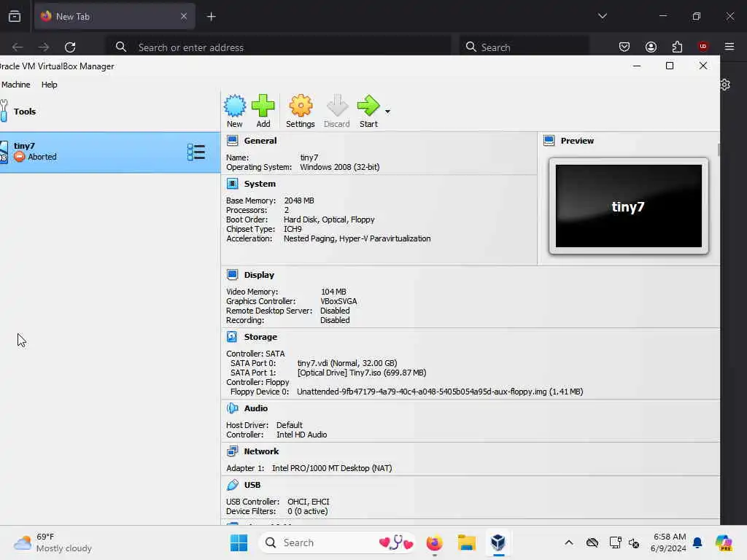747x560 pixels.
Task: Click the Tiny7.iso optical drive entry
Action: 362,373
